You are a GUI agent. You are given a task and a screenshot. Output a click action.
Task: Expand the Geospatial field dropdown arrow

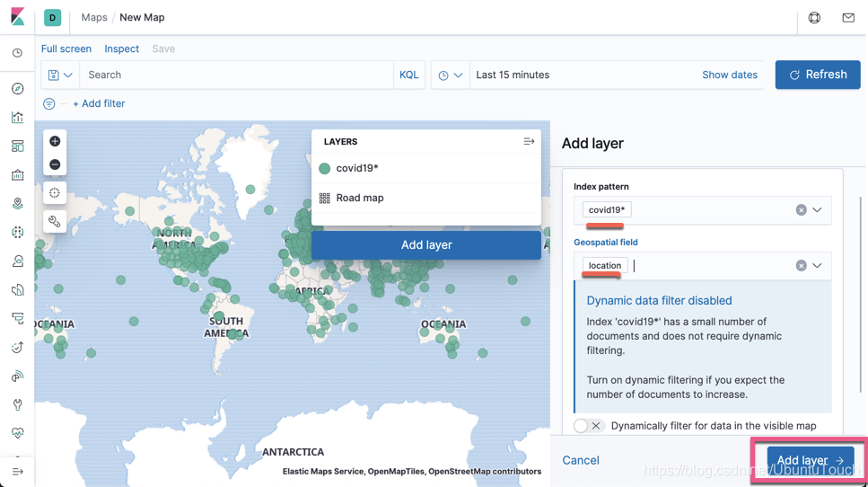817,265
